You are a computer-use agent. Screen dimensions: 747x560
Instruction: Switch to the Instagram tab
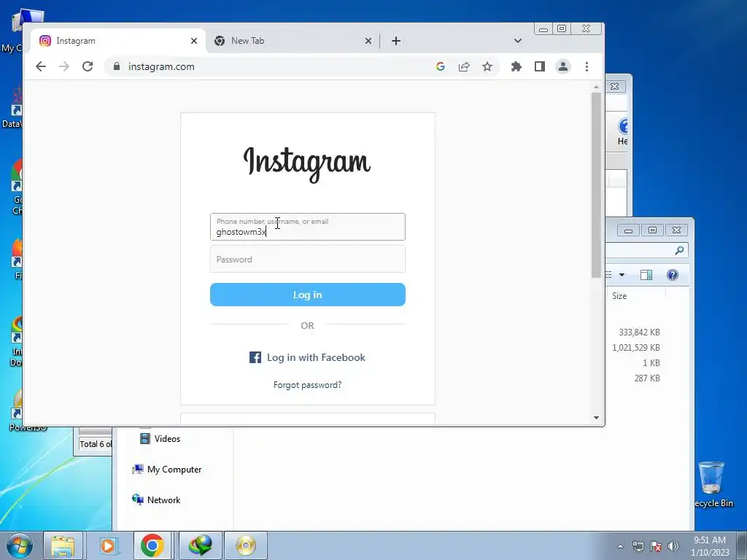[x=118, y=41]
